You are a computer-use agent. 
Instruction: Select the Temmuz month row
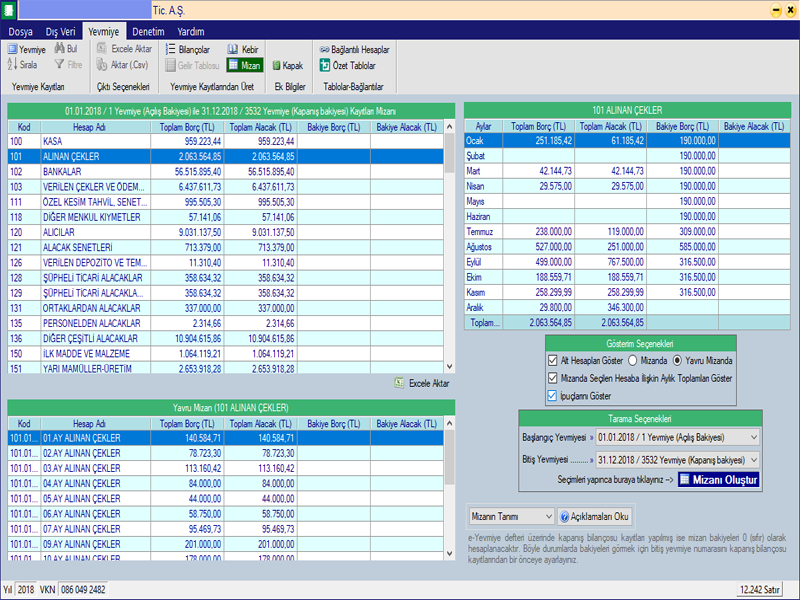627,232
